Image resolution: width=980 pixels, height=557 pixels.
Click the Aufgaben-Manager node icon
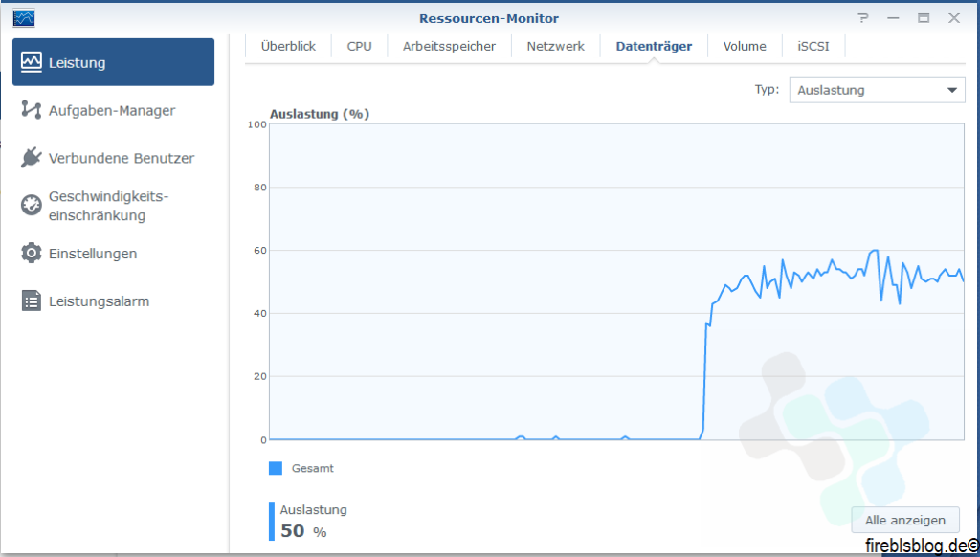[32, 109]
